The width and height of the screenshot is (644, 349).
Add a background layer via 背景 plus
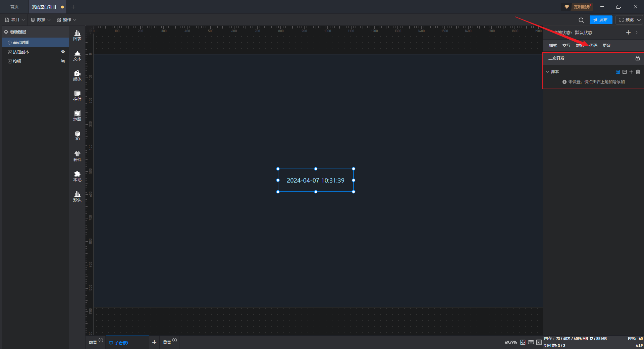(x=174, y=340)
